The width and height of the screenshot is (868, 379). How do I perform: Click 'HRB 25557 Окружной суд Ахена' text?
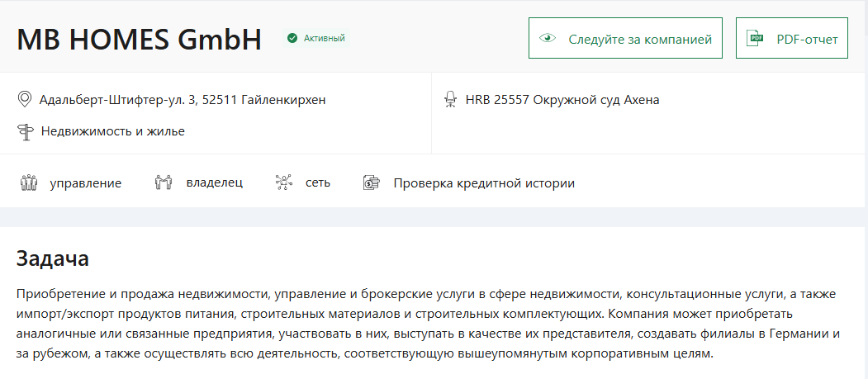tap(562, 100)
